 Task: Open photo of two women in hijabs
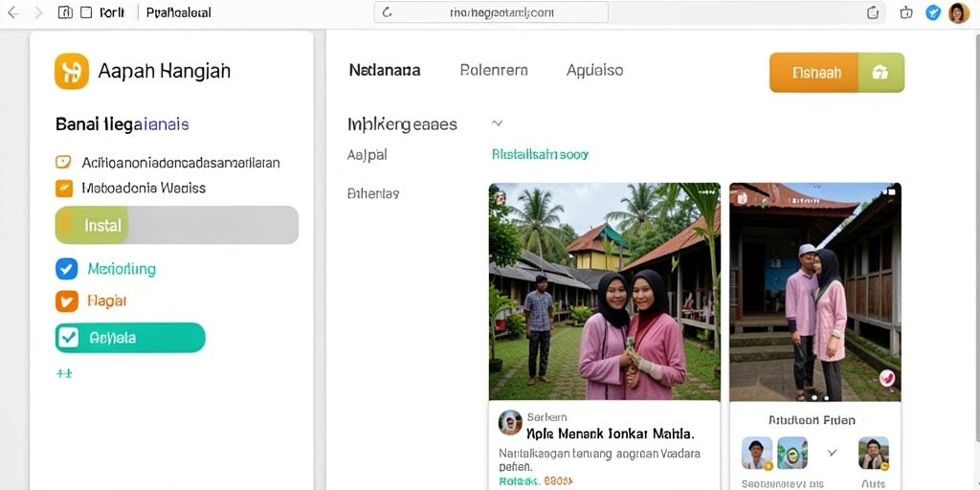point(605,291)
